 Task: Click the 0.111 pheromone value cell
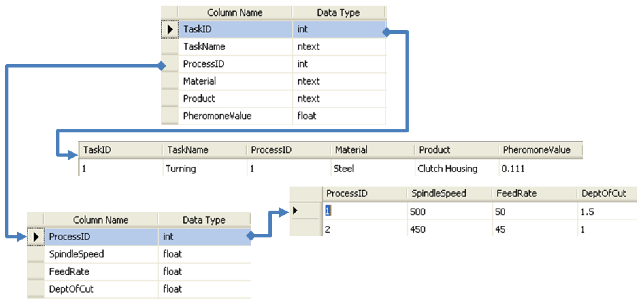tap(513, 169)
